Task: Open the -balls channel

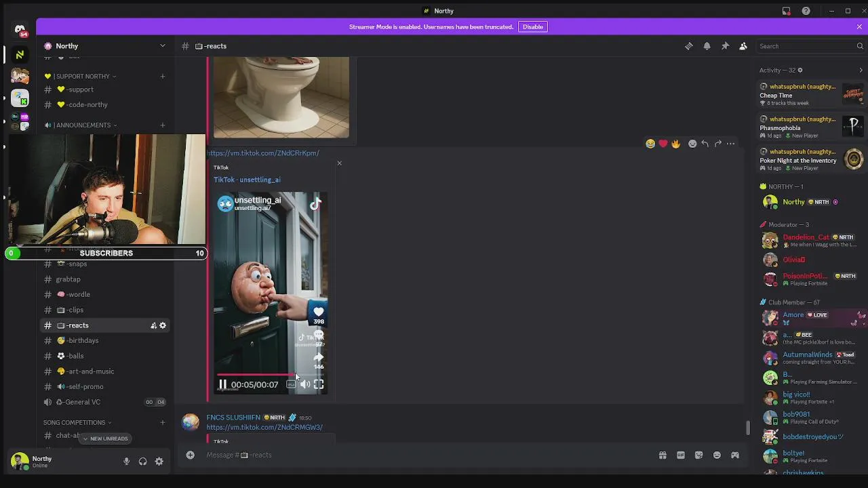Action: pyautogui.click(x=104, y=356)
